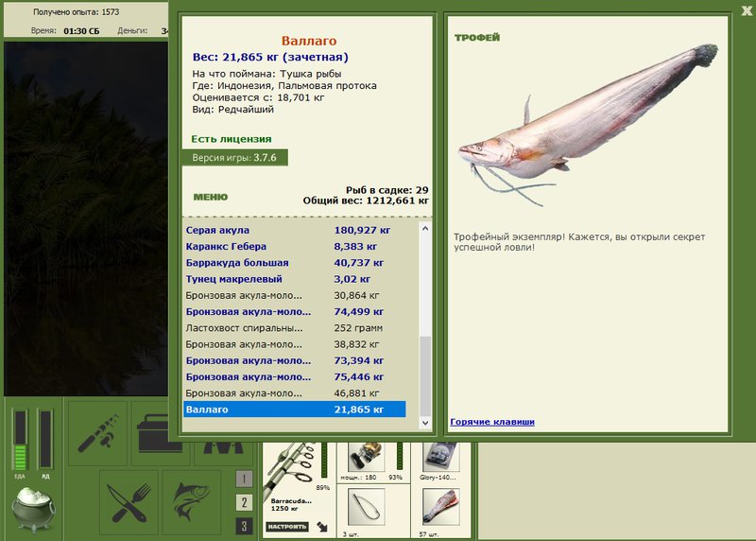This screenshot has height=541, width=756.
Task: Select the Бронзовая акула 73,394 кг row
Action: pos(295,360)
